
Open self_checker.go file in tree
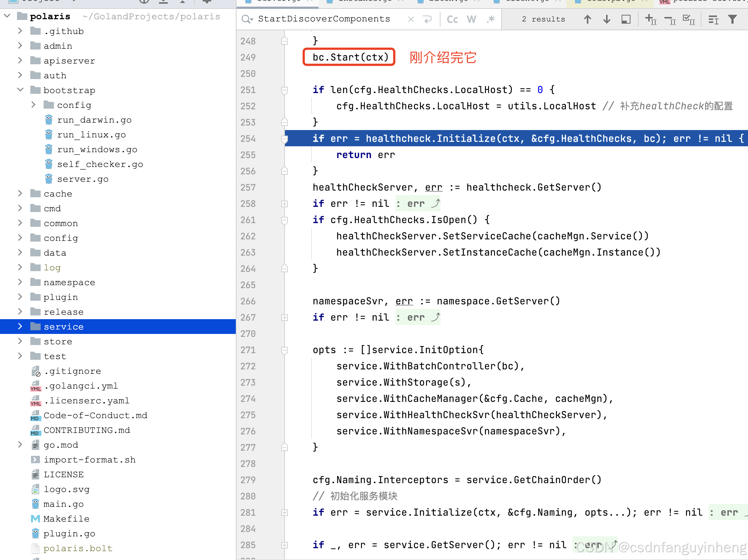click(x=100, y=164)
